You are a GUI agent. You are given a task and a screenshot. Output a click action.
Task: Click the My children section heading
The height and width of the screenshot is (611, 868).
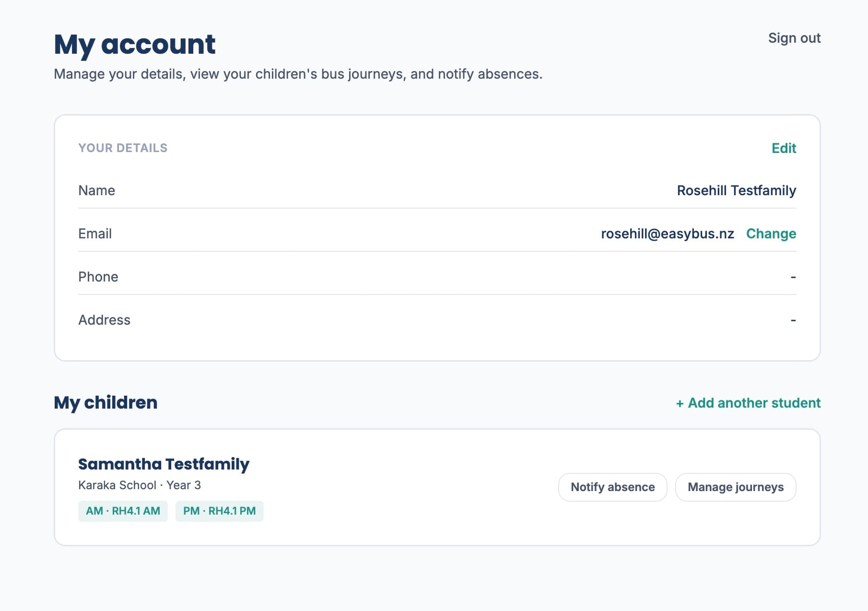(x=106, y=403)
